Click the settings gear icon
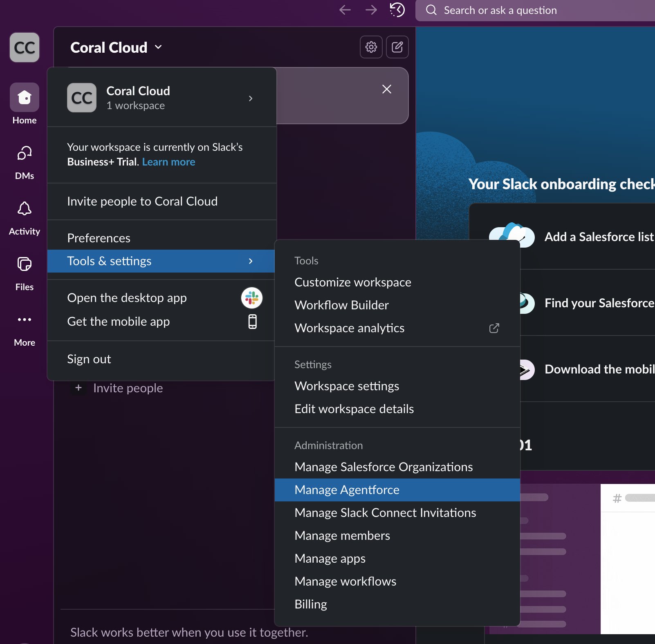Image resolution: width=655 pixels, height=644 pixels. coord(371,47)
